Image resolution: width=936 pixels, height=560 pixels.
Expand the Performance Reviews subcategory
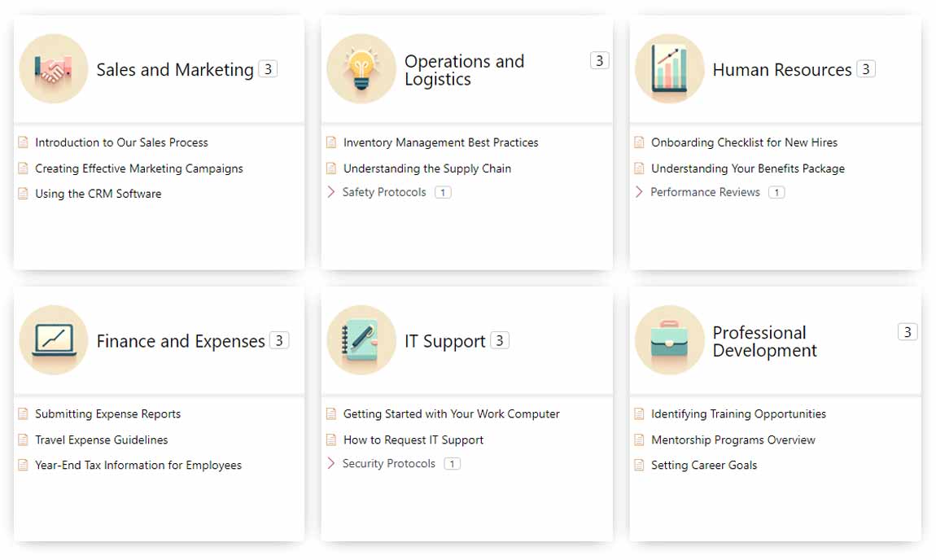[640, 192]
